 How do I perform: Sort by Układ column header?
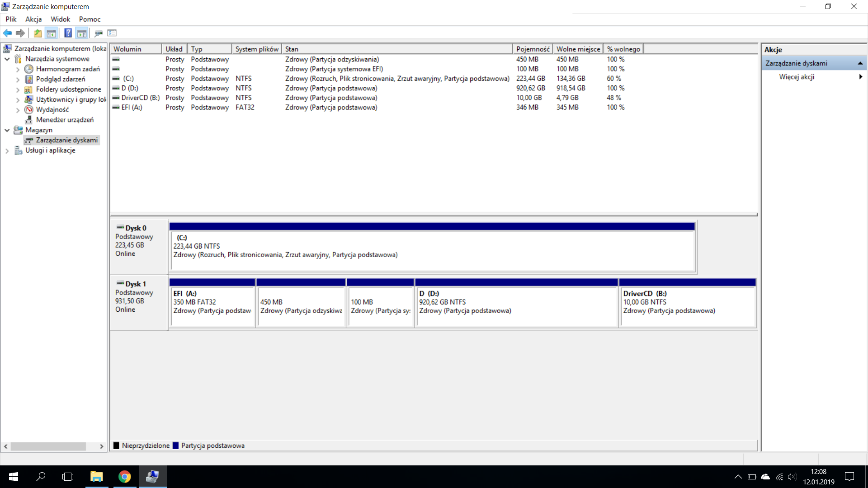(175, 49)
